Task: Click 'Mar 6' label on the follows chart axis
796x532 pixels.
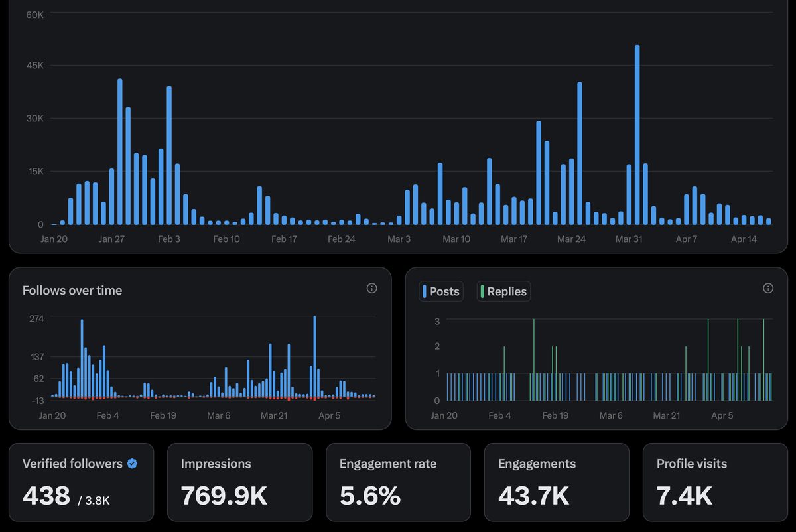Action: [x=218, y=416]
